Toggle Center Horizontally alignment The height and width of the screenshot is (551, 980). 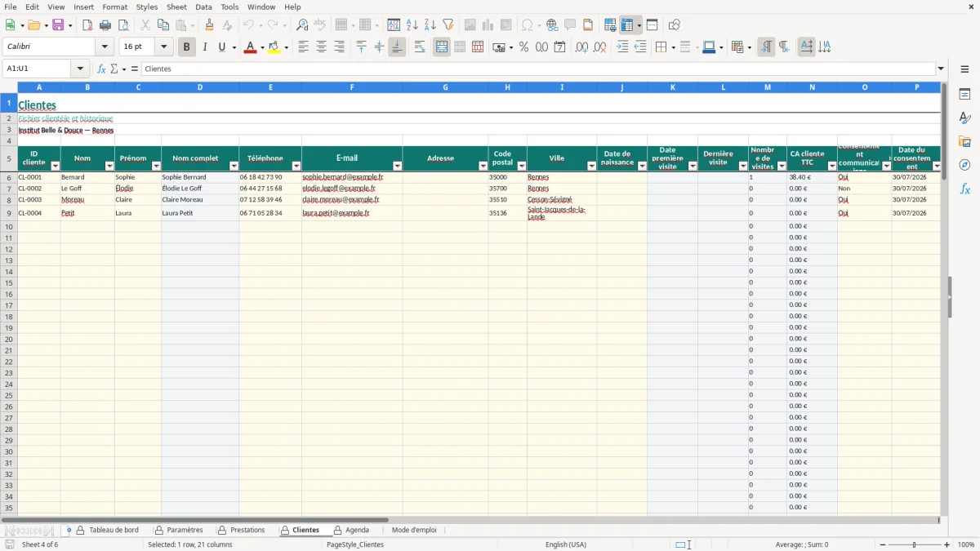[x=321, y=47]
